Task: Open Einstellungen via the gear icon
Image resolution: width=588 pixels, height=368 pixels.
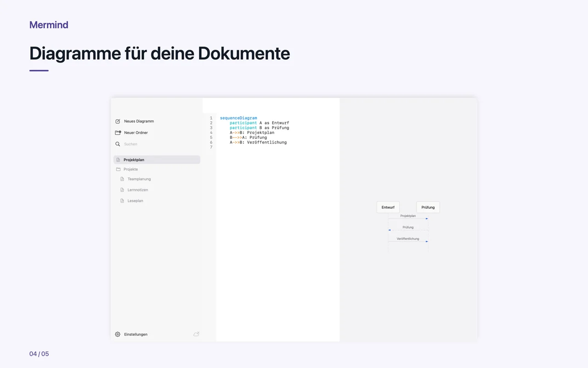Action: 118,334
